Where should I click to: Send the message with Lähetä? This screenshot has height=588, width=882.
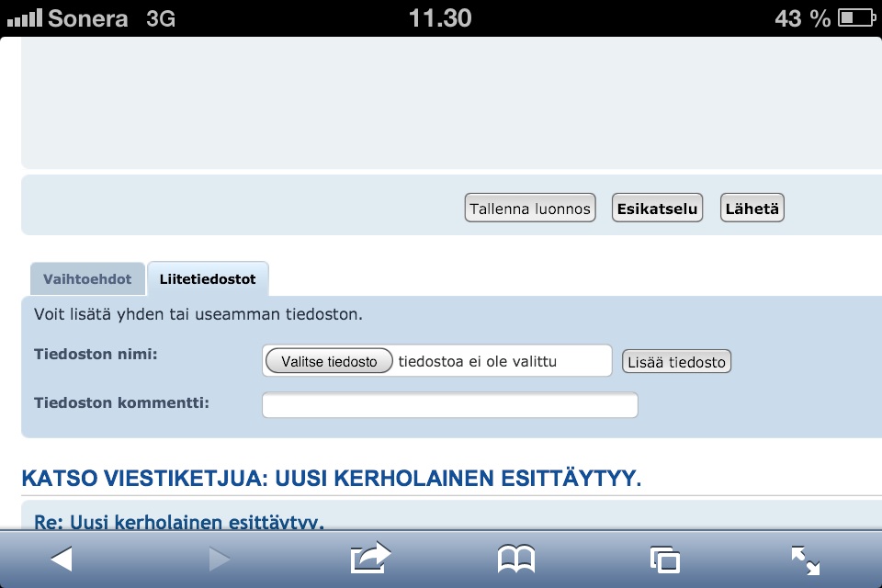(752, 209)
